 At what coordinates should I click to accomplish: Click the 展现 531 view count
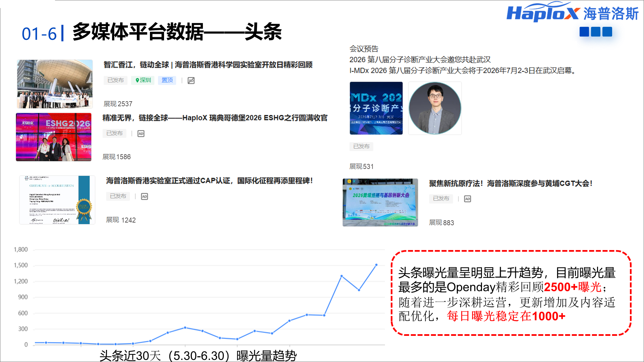pos(361,167)
